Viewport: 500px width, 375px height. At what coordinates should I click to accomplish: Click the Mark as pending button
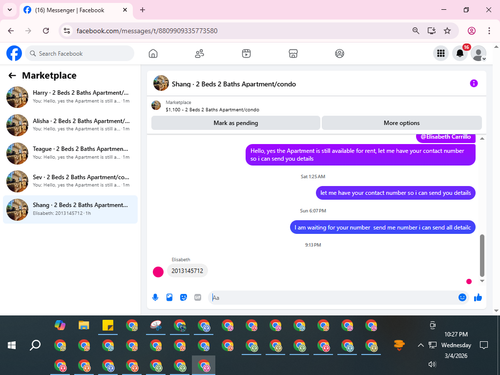coord(236,123)
